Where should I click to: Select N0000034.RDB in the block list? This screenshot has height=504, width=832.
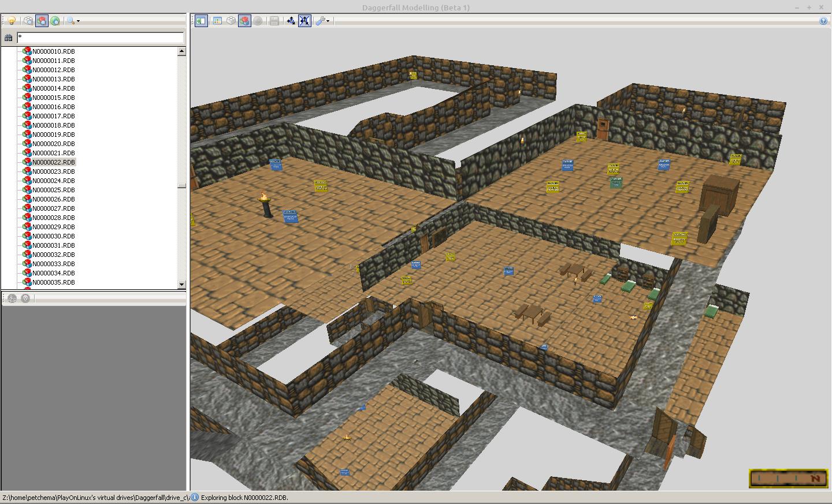[53, 273]
